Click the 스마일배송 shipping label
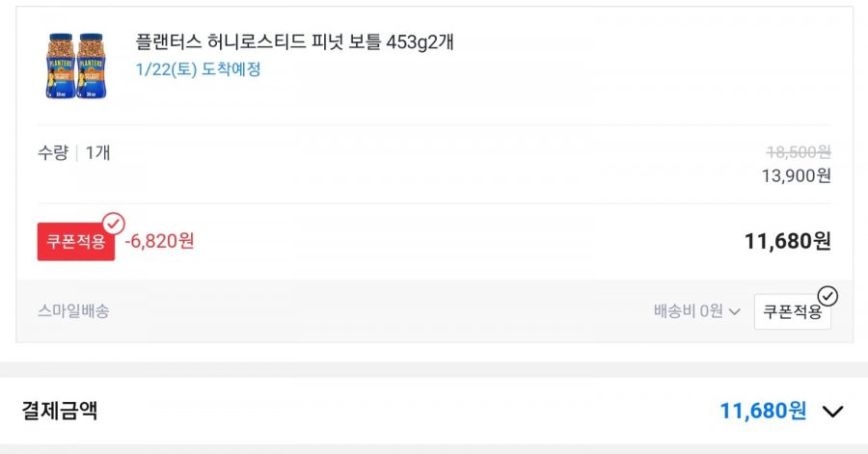The height and width of the screenshot is (454, 868). pyautogui.click(x=73, y=311)
